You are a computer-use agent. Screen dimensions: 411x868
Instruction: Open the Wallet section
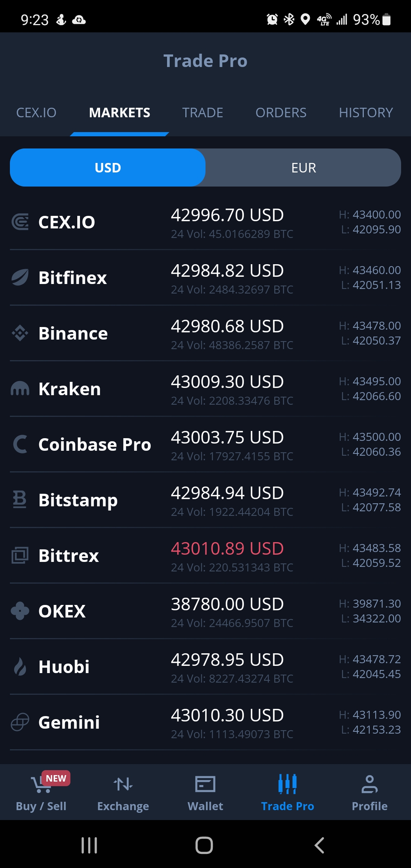click(205, 792)
